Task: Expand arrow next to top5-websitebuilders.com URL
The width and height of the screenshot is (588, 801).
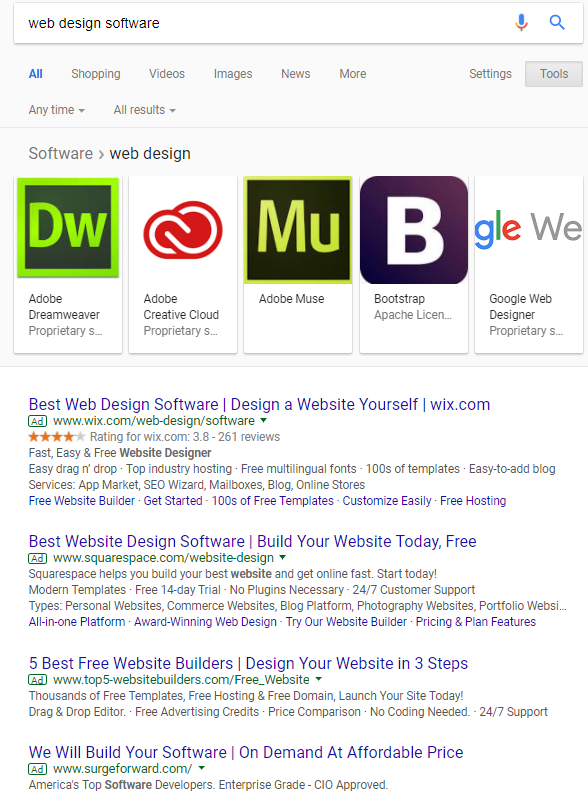Action: pos(318,679)
